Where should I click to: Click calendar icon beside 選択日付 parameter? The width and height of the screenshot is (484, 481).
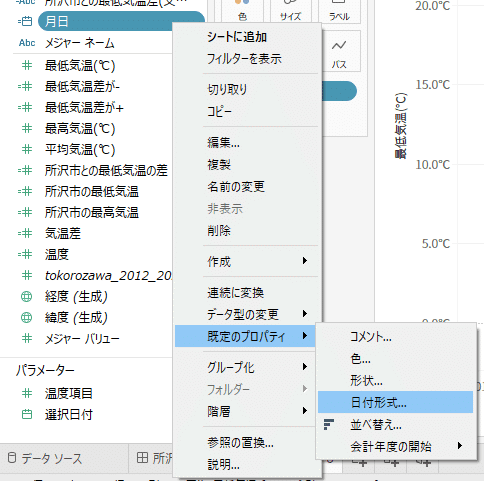27,415
